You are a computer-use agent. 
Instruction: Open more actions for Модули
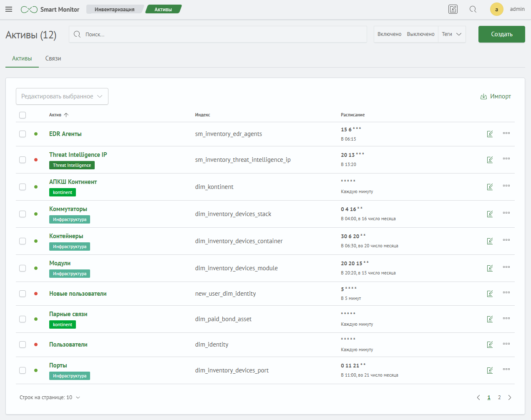tap(506, 267)
